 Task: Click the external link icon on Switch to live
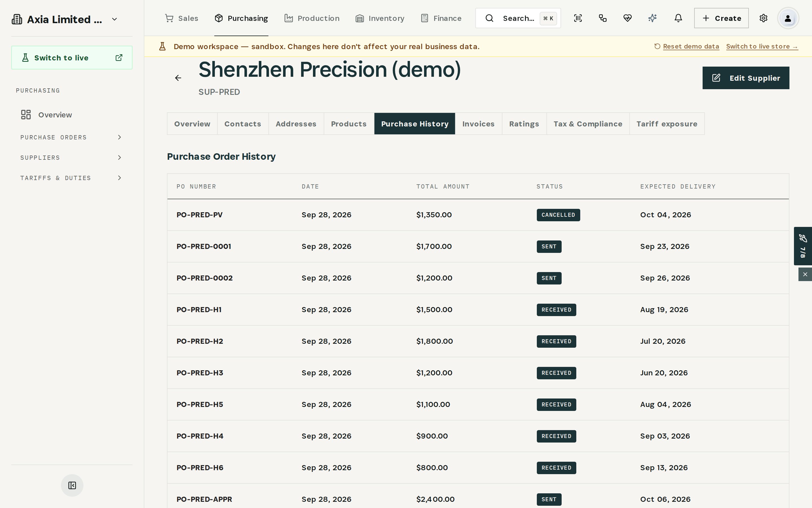point(119,58)
